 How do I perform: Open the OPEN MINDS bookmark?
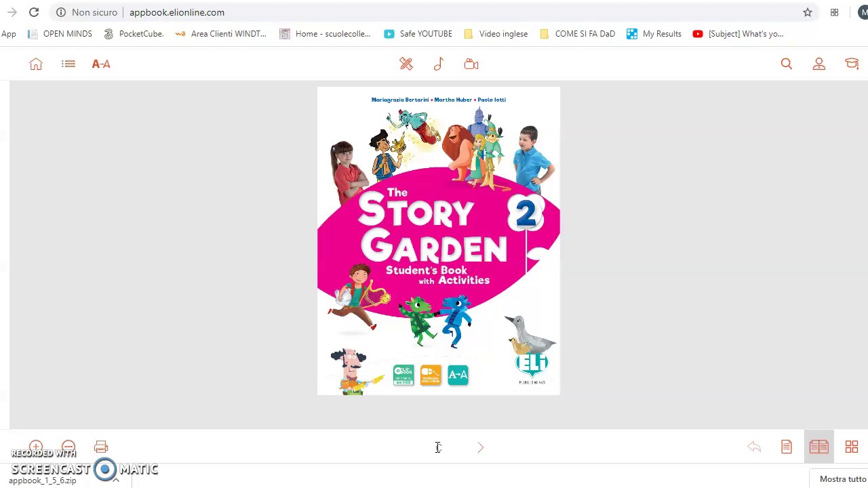(x=60, y=34)
